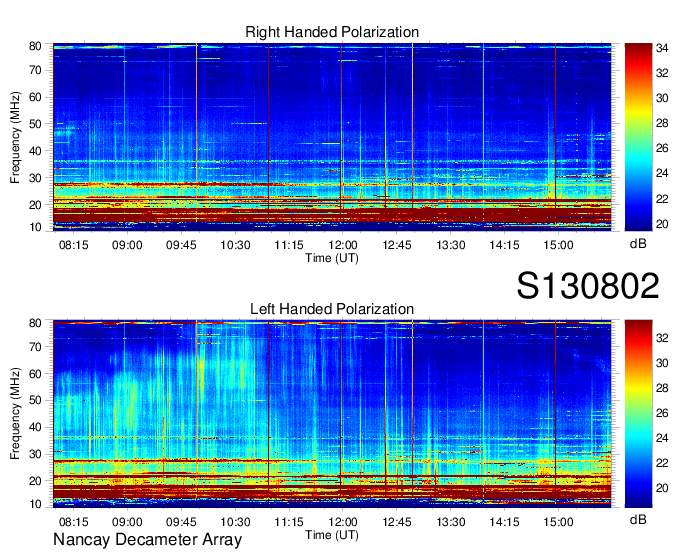The width and height of the screenshot is (680, 552).
Task: Click Frequency (MHz) axis label of Right Handed plot
Action: coord(15,137)
